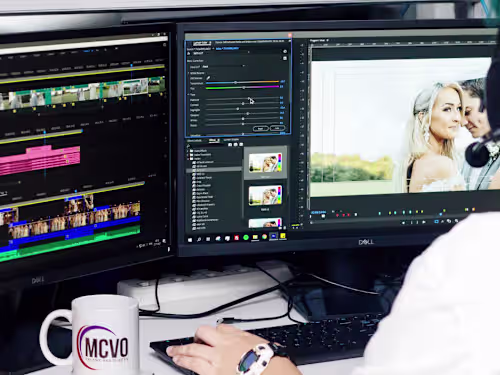Open the Windows Start menu
Viewport: 500px width, 375px height.
(x=190, y=240)
